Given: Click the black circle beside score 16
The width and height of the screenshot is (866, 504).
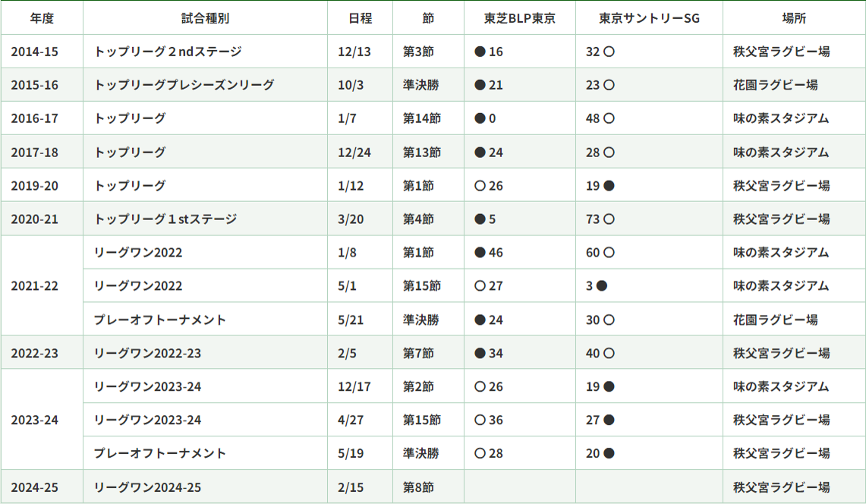Looking at the screenshot, I should (480, 52).
